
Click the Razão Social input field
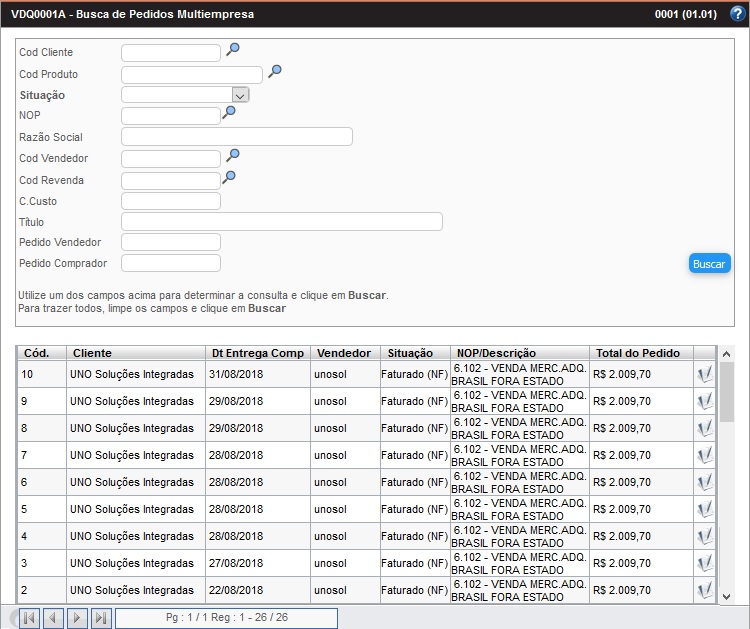pyautogui.click(x=236, y=137)
